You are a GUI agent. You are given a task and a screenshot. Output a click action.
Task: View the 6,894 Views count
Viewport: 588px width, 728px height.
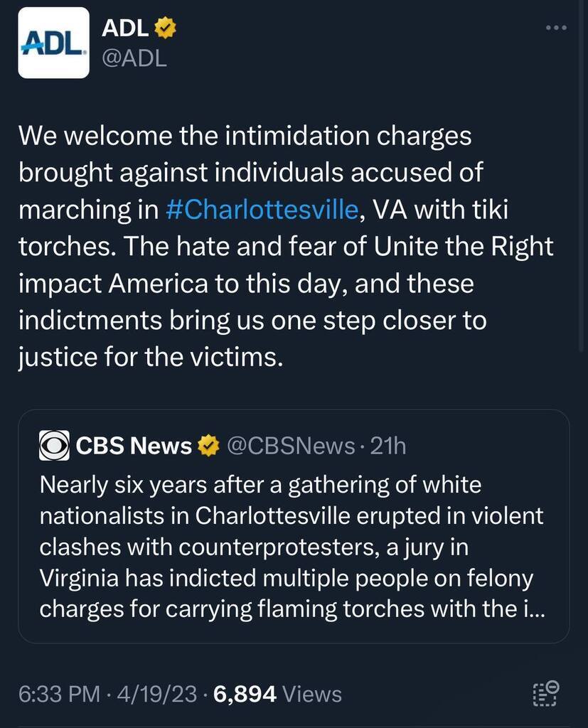click(x=243, y=694)
